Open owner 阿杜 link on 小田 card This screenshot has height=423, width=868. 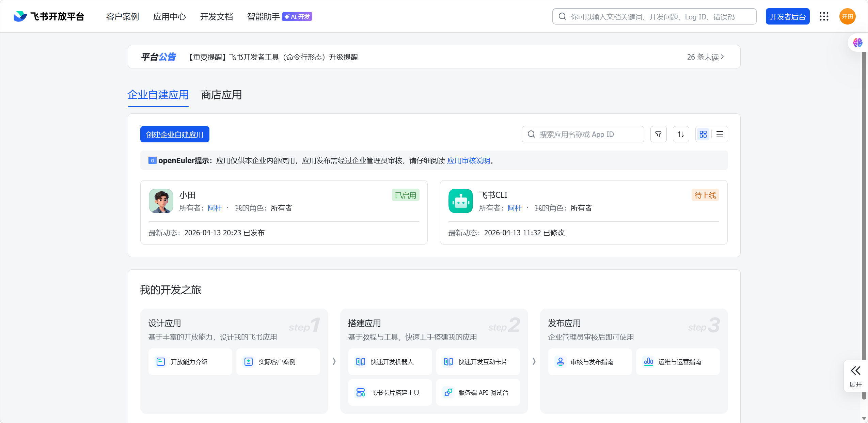tap(215, 208)
